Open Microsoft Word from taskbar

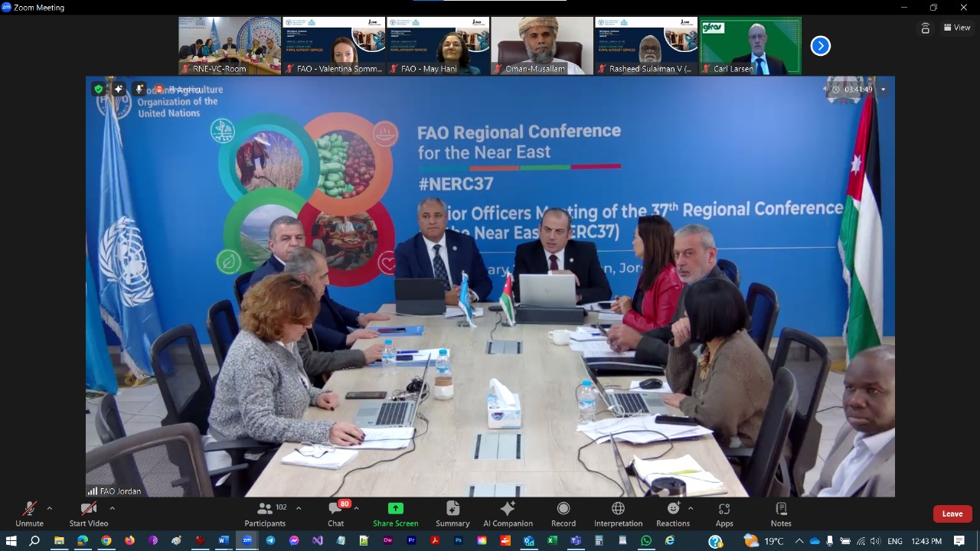[224, 541]
